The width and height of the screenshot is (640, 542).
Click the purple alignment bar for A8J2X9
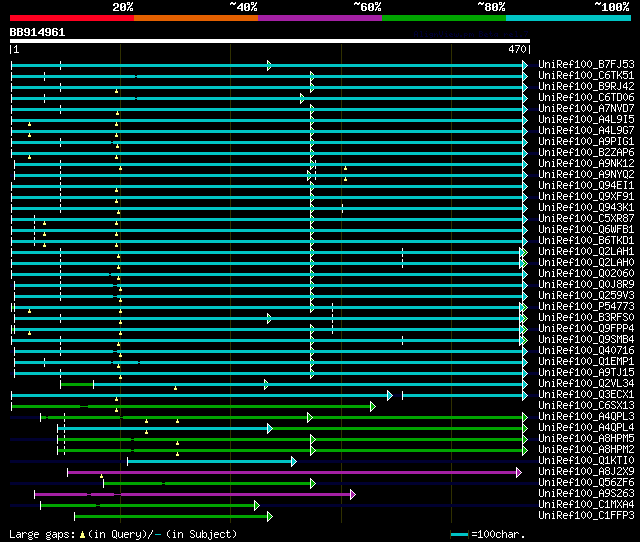tap(292, 473)
